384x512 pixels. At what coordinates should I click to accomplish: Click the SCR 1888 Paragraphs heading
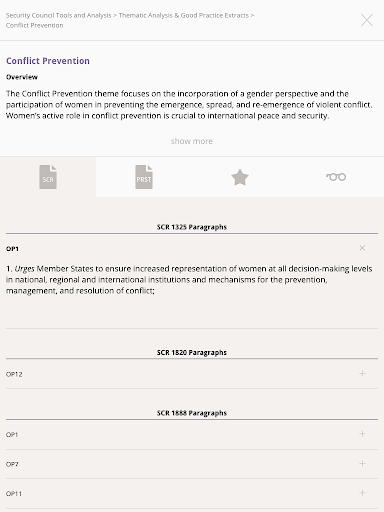[x=192, y=413]
